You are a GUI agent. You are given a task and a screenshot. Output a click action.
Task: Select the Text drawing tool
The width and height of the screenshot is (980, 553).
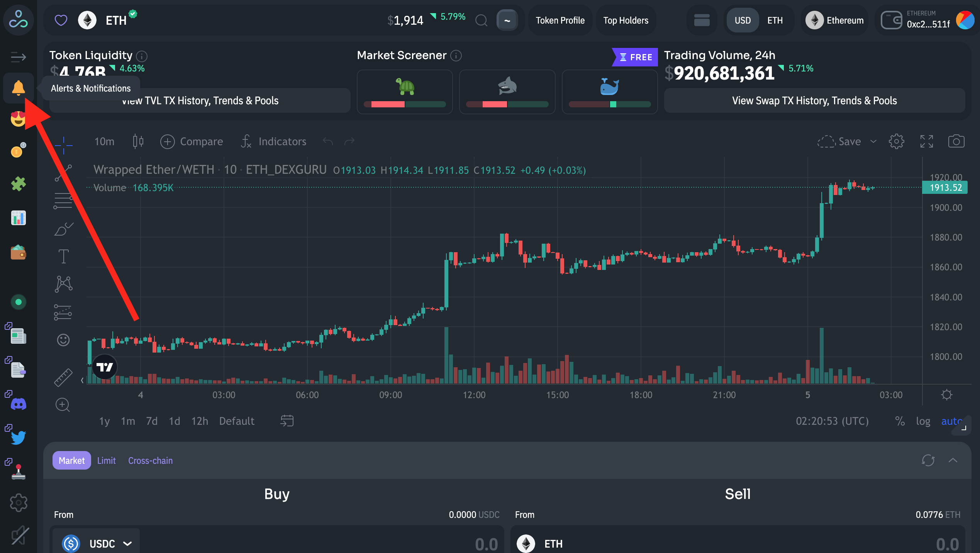click(x=63, y=256)
